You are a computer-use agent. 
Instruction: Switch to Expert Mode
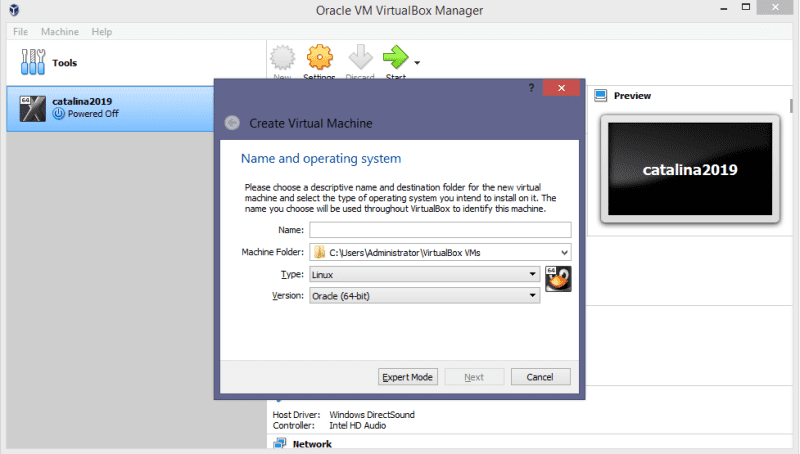coord(408,377)
